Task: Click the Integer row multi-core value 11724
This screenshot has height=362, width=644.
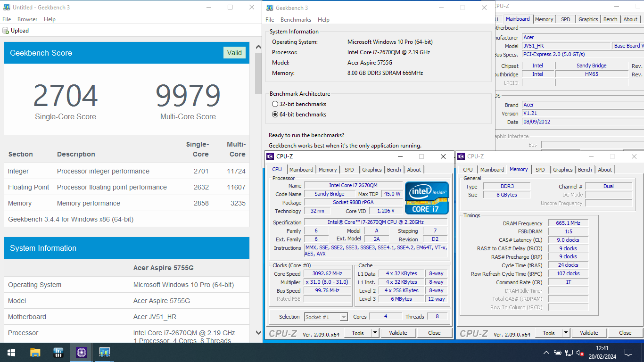Action: click(236, 171)
